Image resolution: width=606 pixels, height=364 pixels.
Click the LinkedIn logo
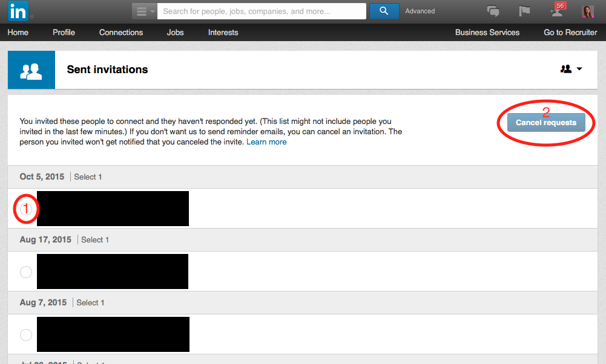18,11
